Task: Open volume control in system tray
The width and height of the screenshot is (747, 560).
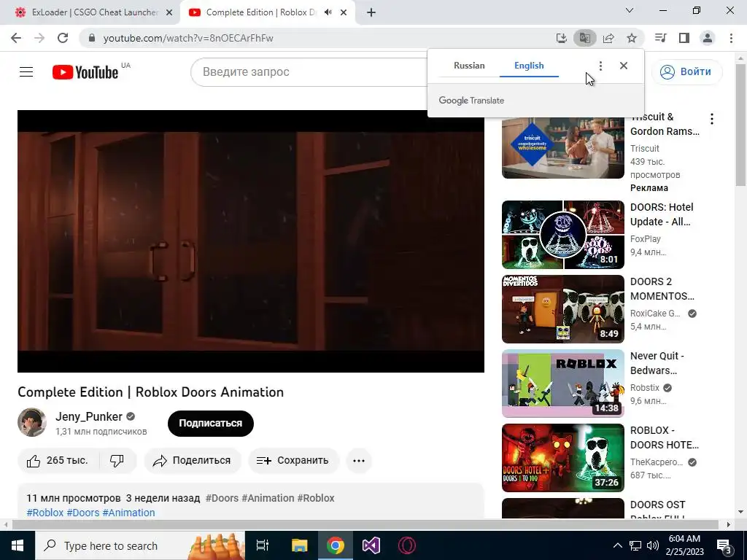Action: (653, 545)
